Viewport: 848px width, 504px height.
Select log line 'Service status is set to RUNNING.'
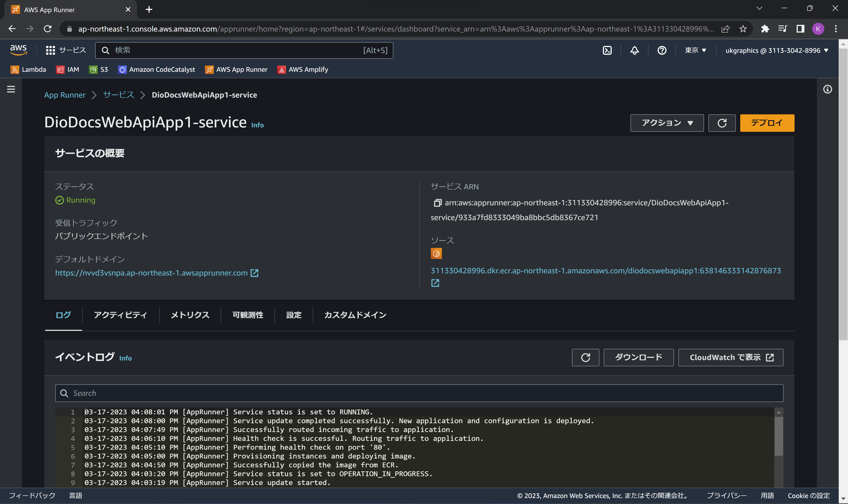point(303,412)
